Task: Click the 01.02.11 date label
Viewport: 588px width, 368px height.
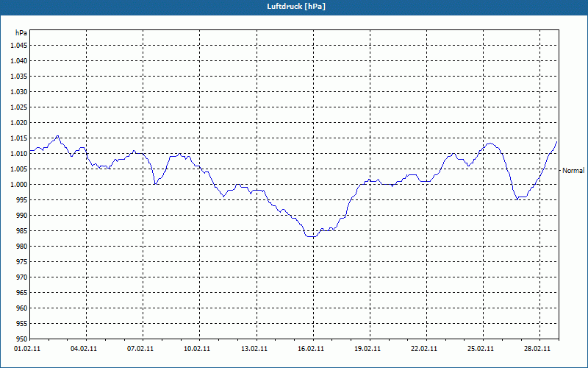Action: pyautogui.click(x=27, y=348)
